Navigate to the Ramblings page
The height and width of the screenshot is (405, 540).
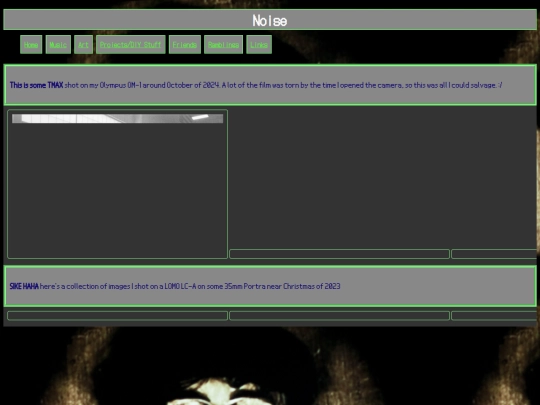223,45
